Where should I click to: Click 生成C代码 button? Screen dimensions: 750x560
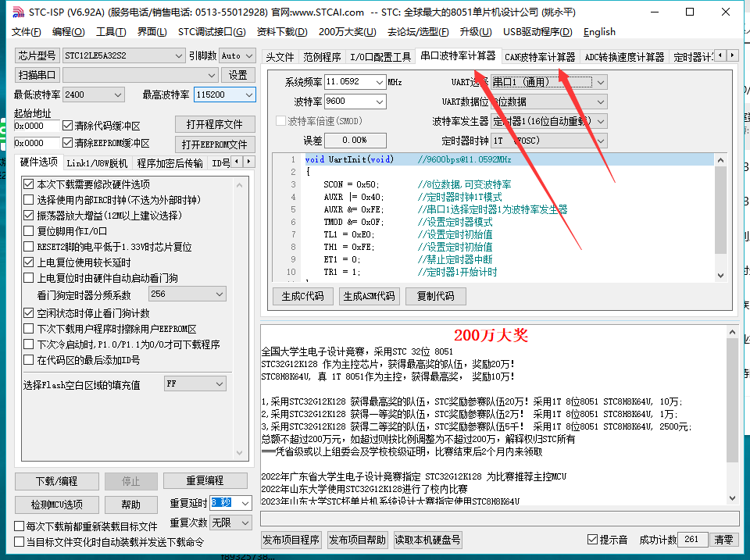pyautogui.click(x=303, y=296)
